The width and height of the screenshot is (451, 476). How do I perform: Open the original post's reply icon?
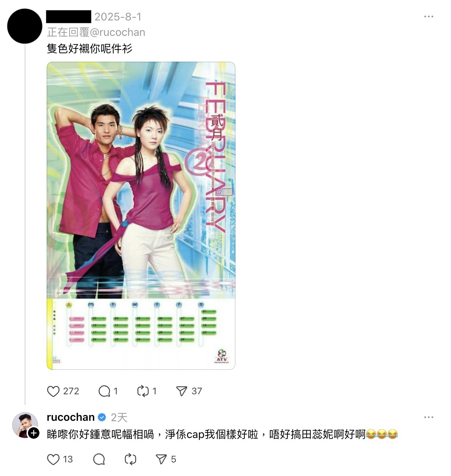coord(104,391)
